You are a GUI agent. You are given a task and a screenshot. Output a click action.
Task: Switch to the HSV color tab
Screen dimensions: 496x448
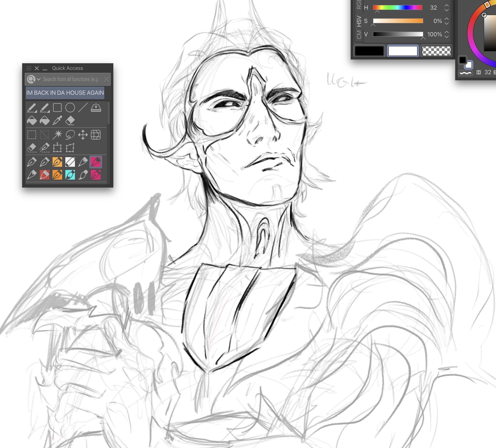(359, 21)
